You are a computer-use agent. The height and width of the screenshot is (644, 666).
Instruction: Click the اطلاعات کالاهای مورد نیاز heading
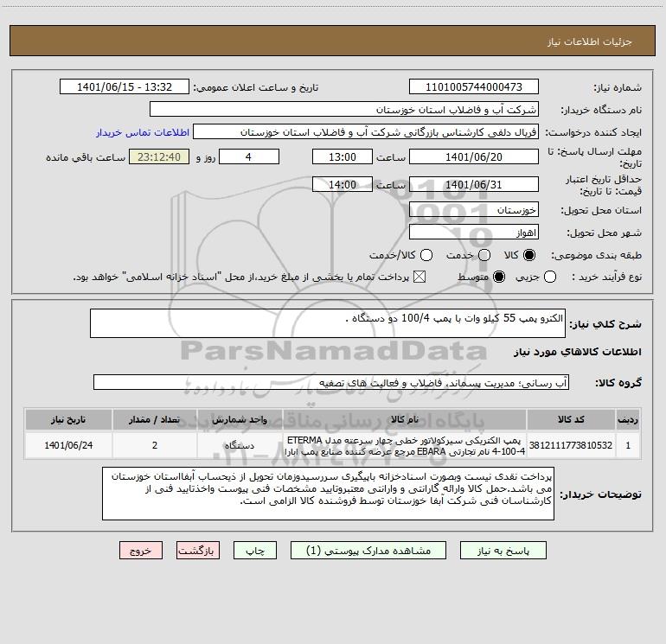pyautogui.click(x=578, y=352)
